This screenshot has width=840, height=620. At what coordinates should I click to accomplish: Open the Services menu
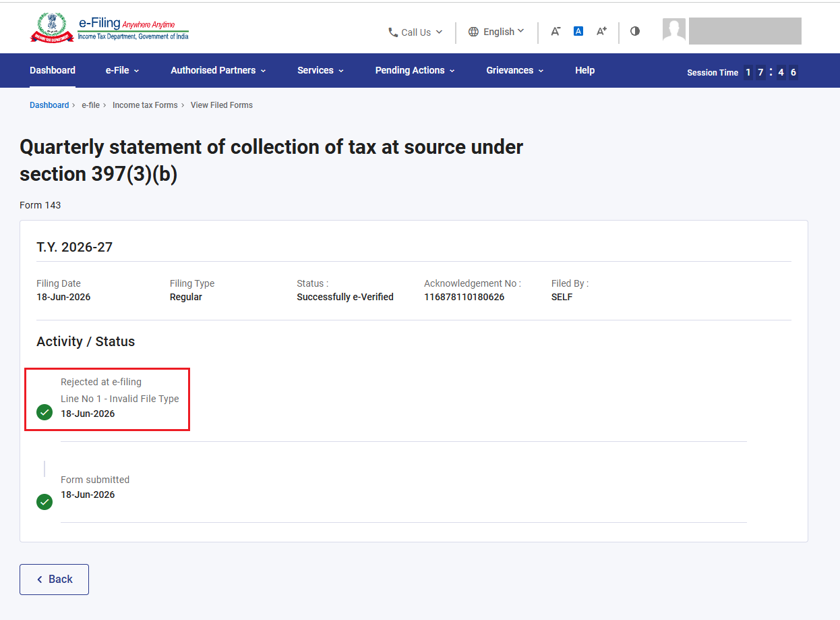point(321,70)
